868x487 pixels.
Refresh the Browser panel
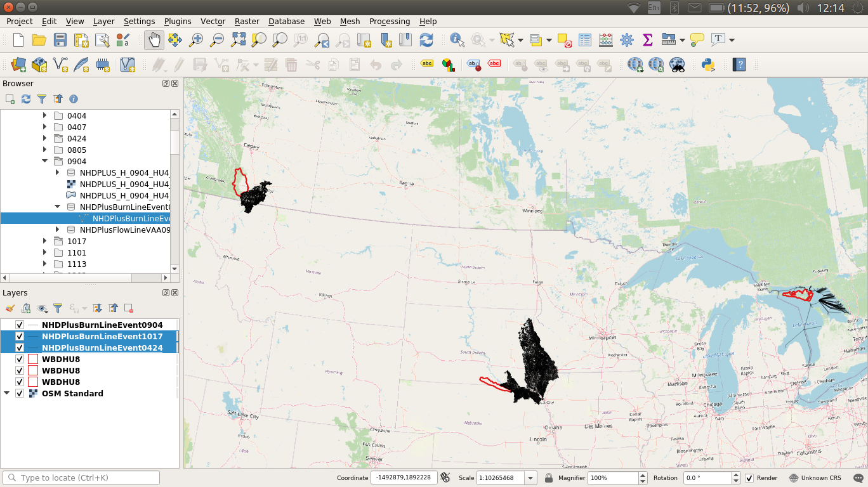pyautogui.click(x=26, y=99)
